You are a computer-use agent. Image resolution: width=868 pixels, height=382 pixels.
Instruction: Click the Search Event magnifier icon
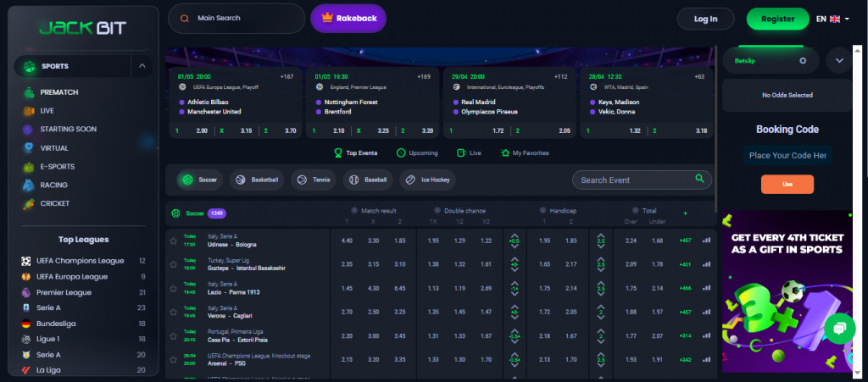click(x=699, y=179)
